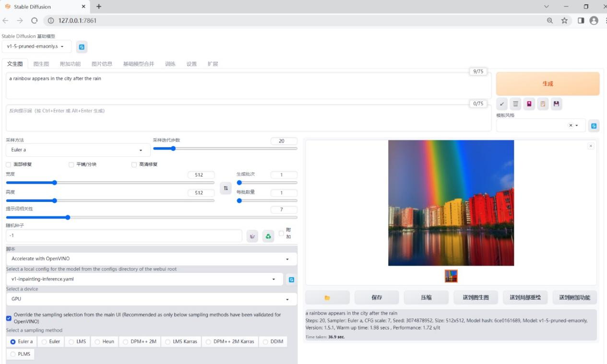607x364 pixels.
Task: Click the trash icon to clear prompts
Action: click(x=515, y=104)
